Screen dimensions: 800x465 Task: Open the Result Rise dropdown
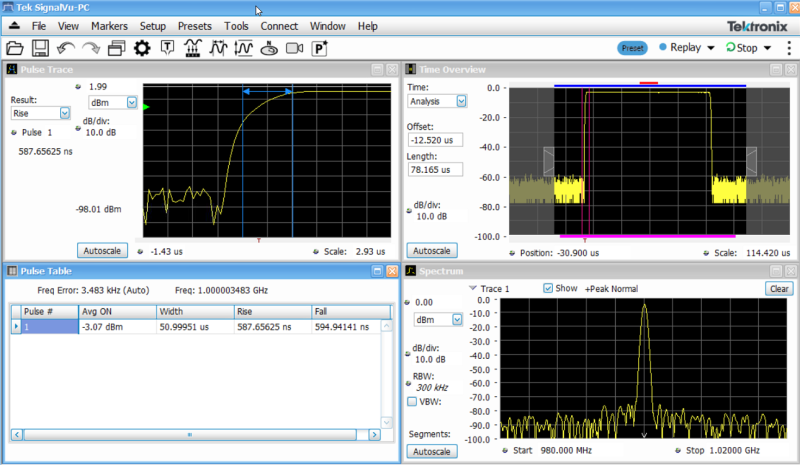[64, 114]
